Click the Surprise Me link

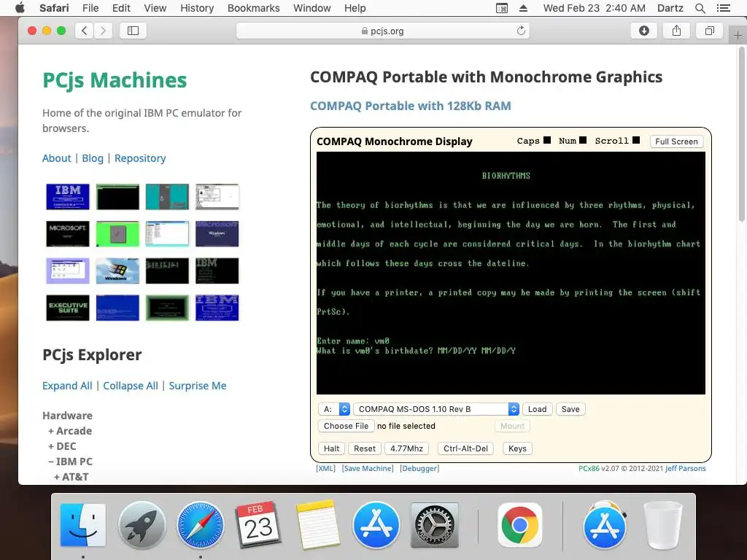pos(198,386)
